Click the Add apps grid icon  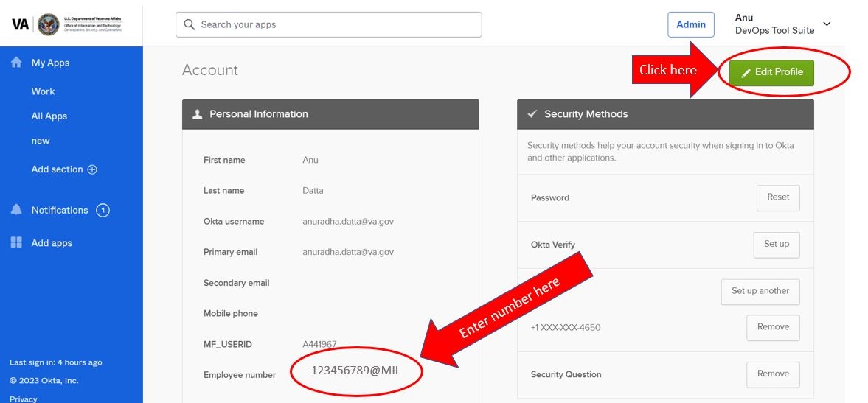click(16, 242)
